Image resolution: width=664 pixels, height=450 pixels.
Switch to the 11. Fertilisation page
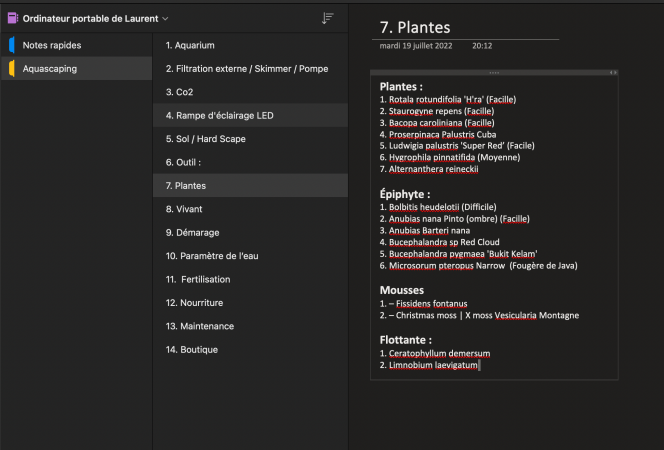(x=250, y=279)
